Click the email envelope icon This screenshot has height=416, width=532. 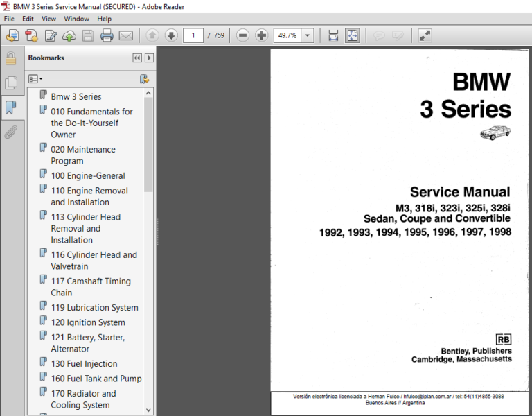(x=125, y=35)
